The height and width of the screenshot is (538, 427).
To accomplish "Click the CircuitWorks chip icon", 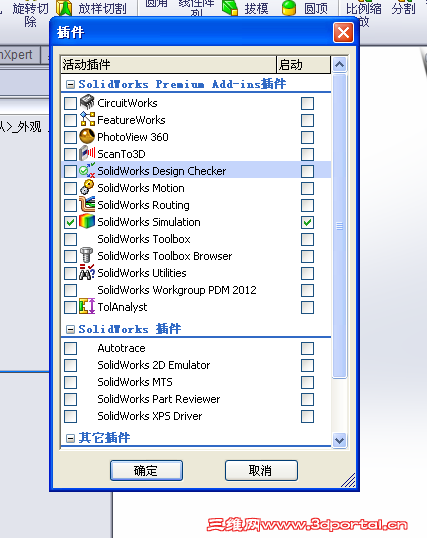I will point(87,102).
